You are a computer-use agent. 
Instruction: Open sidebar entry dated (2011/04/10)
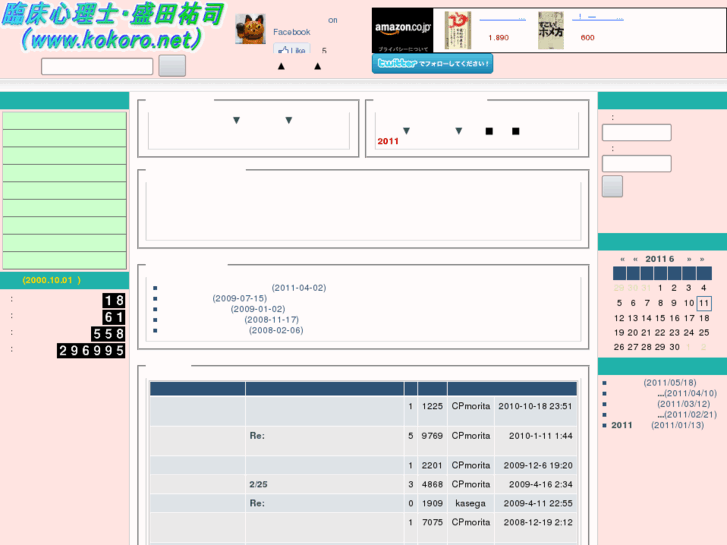point(687,393)
